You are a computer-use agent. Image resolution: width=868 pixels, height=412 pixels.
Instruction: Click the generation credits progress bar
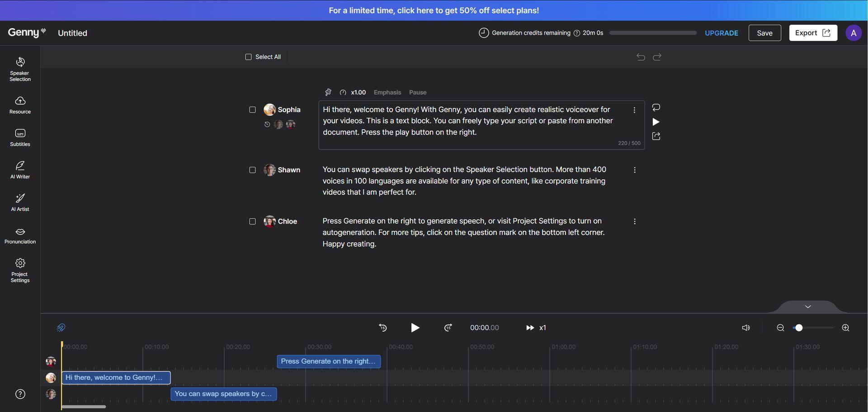click(653, 33)
